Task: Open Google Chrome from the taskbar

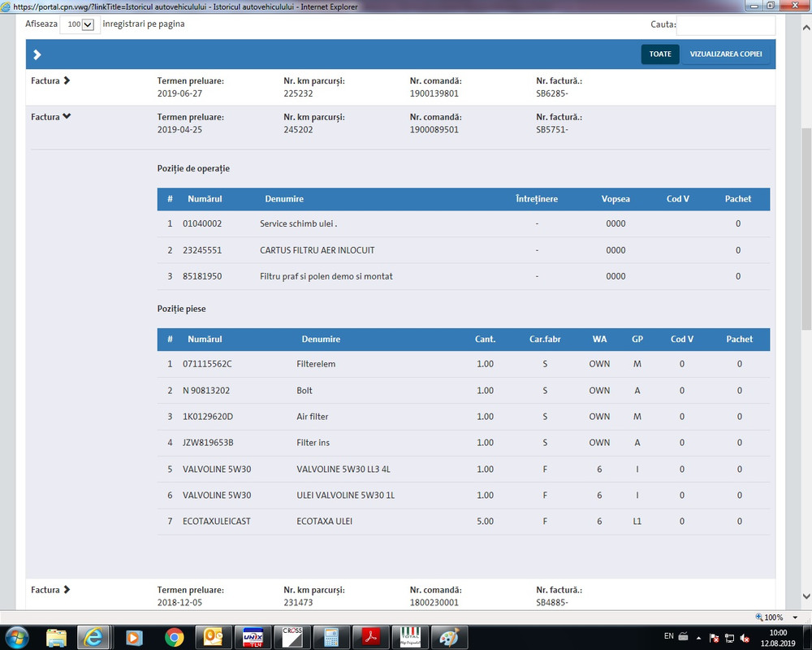Action: tap(174, 637)
